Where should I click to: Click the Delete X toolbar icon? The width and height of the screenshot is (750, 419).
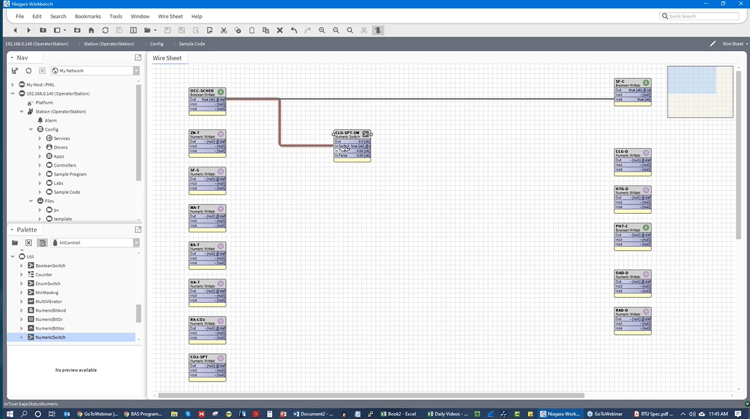pos(279,30)
